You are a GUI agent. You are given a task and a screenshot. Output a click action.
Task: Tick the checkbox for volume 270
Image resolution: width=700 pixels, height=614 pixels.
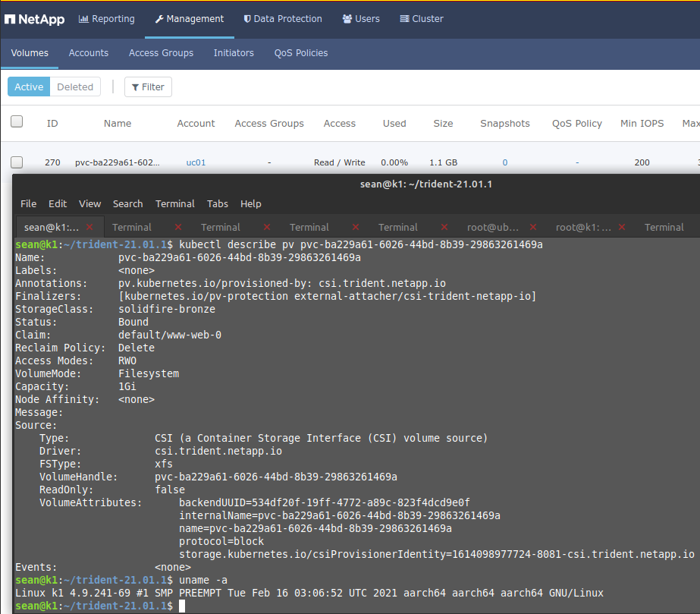coord(17,162)
